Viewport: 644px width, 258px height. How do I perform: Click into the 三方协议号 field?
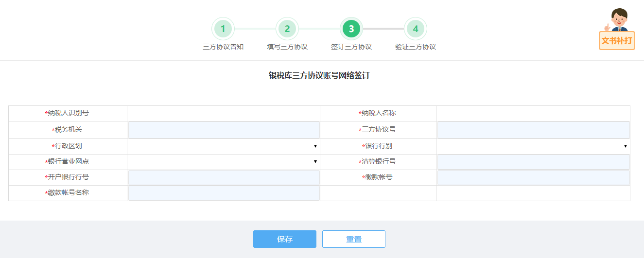[x=533, y=130]
